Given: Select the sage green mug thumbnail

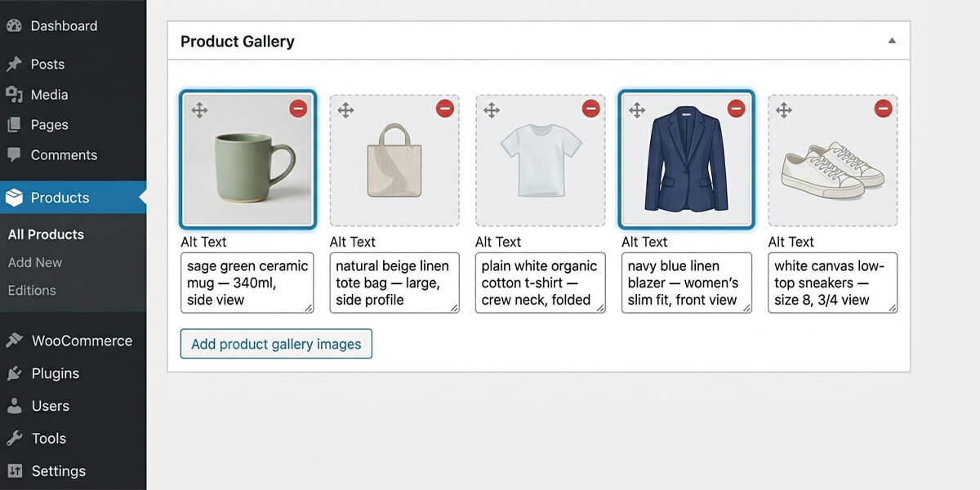Looking at the screenshot, I should tap(247, 160).
